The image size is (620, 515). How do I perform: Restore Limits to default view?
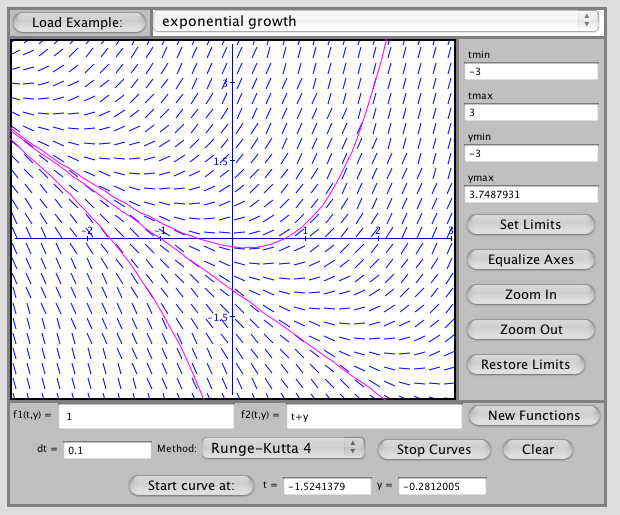(x=526, y=364)
